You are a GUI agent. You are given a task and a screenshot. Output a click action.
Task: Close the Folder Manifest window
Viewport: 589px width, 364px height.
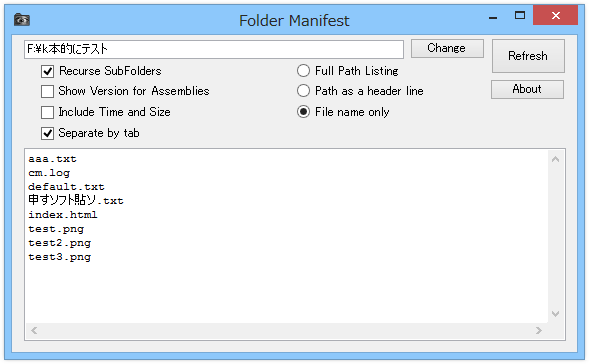point(555,15)
